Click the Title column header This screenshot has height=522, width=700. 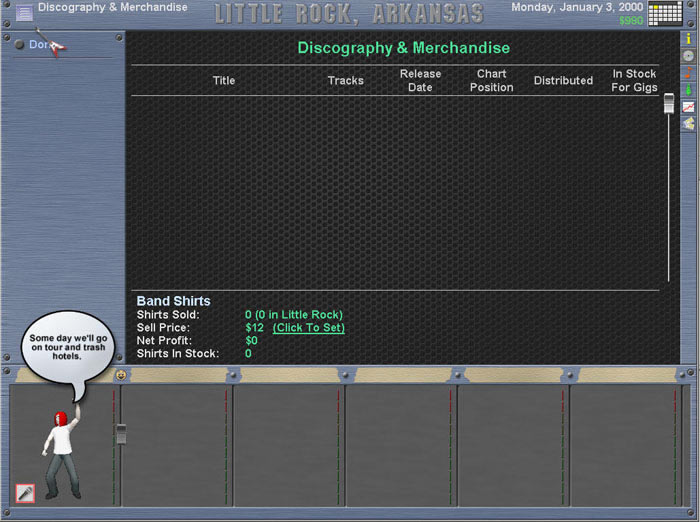pyautogui.click(x=224, y=81)
